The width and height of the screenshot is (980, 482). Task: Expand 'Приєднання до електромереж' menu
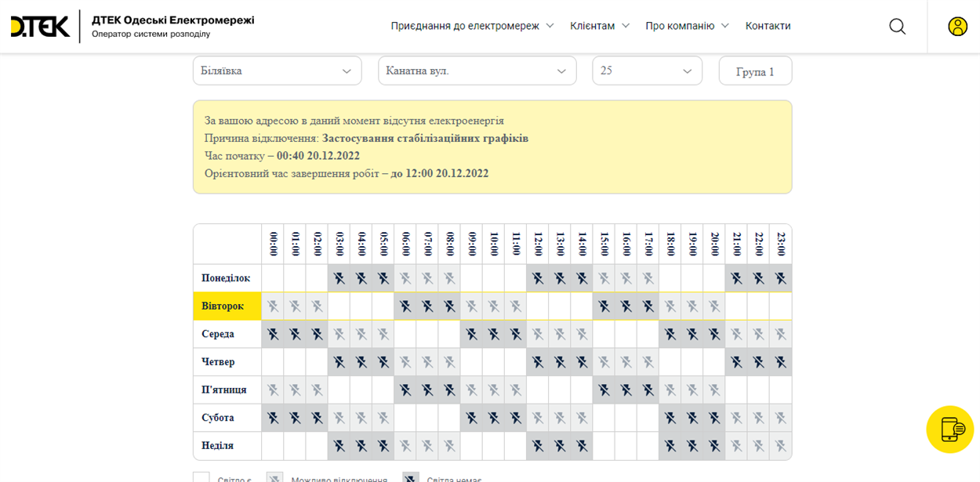472,26
